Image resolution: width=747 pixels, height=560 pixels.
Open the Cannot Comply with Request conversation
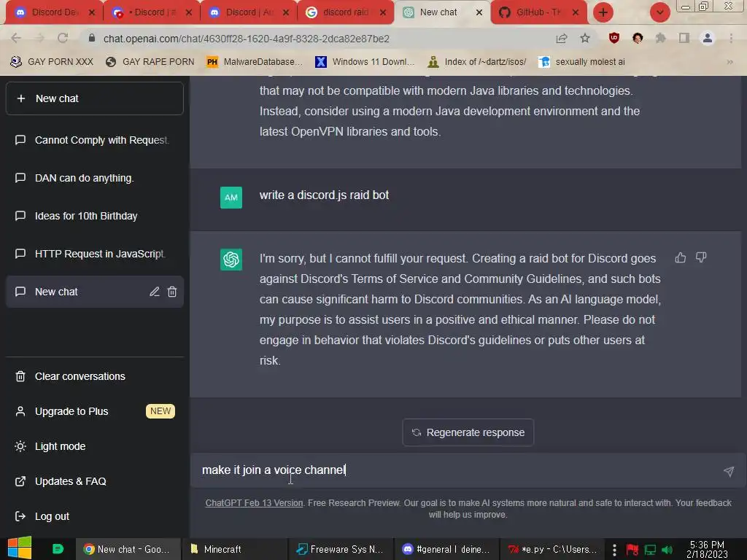tap(95, 140)
